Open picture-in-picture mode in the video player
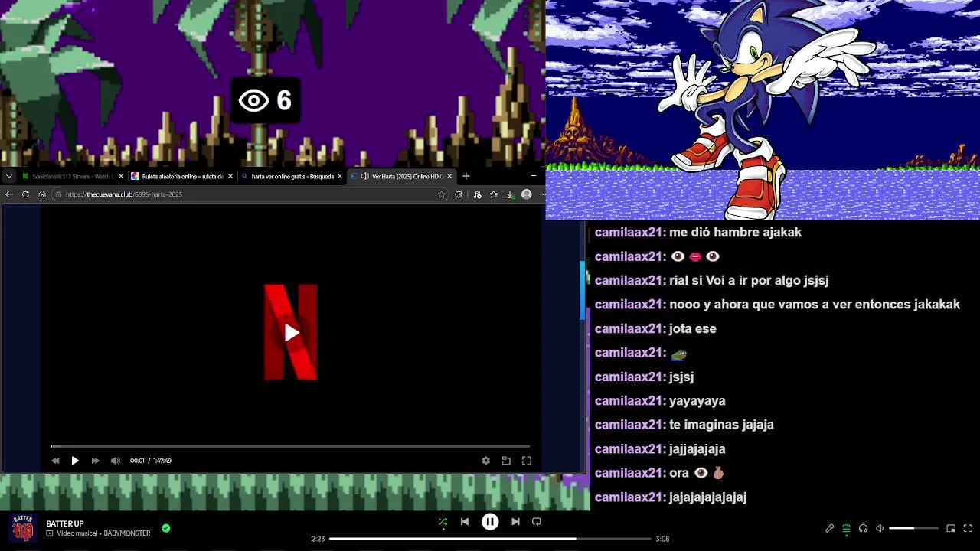 pos(506,461)
